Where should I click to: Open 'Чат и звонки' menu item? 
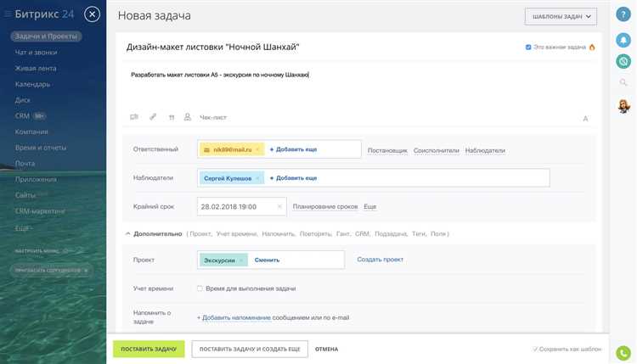click(36, 53)
